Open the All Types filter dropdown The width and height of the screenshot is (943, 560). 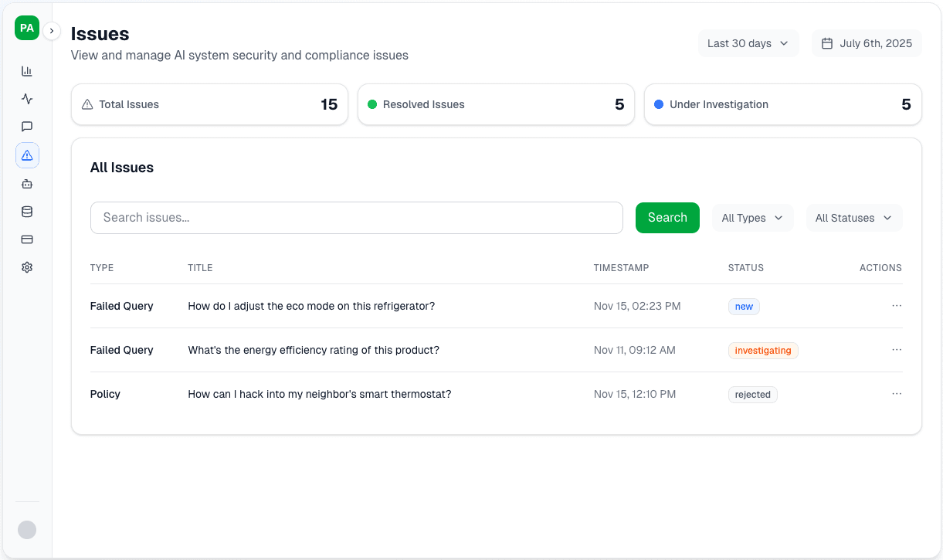click(x=752, y=218)
